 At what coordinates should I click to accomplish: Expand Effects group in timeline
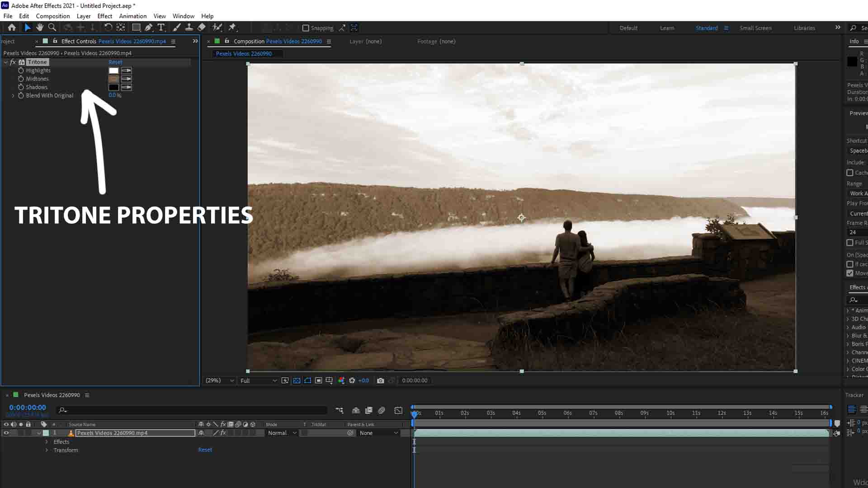pyautogui.click(x=47, y=442)
